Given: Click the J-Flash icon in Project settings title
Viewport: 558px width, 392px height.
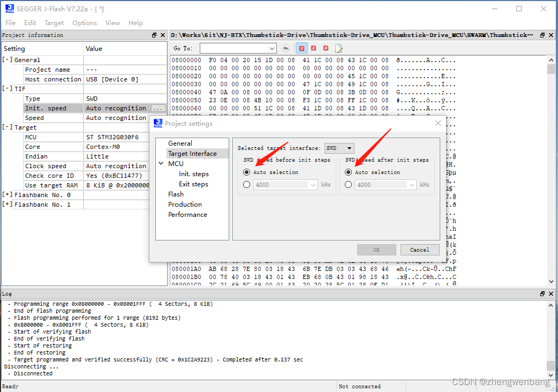Looking at the screenshot, I should point(158,123).
